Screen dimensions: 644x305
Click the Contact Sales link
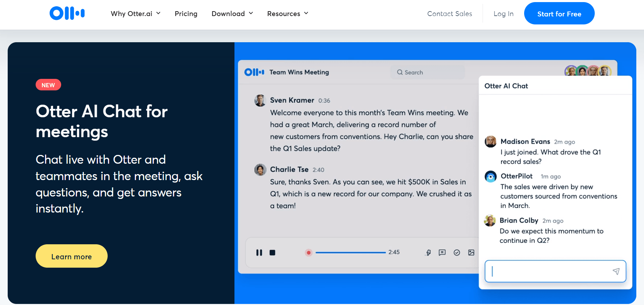click(x=450, y=14)
